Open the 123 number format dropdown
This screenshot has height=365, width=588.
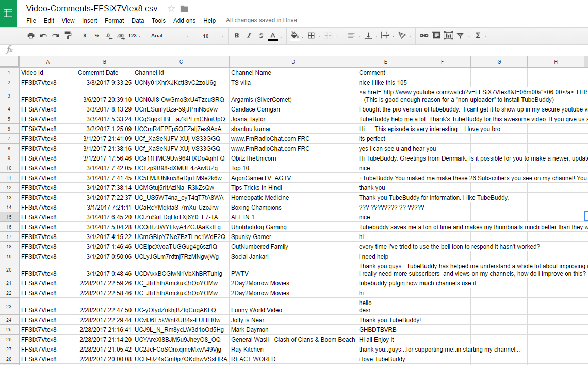[x=135, y=36]
